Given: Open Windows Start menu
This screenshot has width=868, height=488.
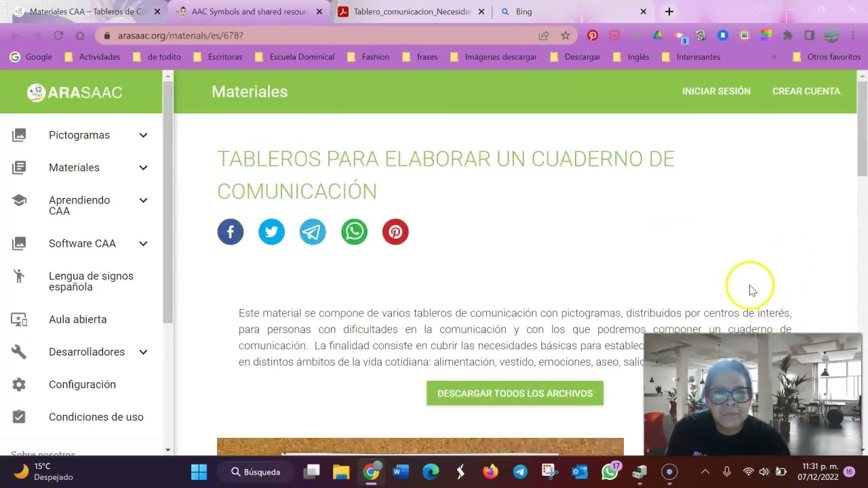Looking at the screenshot, I should (199, 472).
